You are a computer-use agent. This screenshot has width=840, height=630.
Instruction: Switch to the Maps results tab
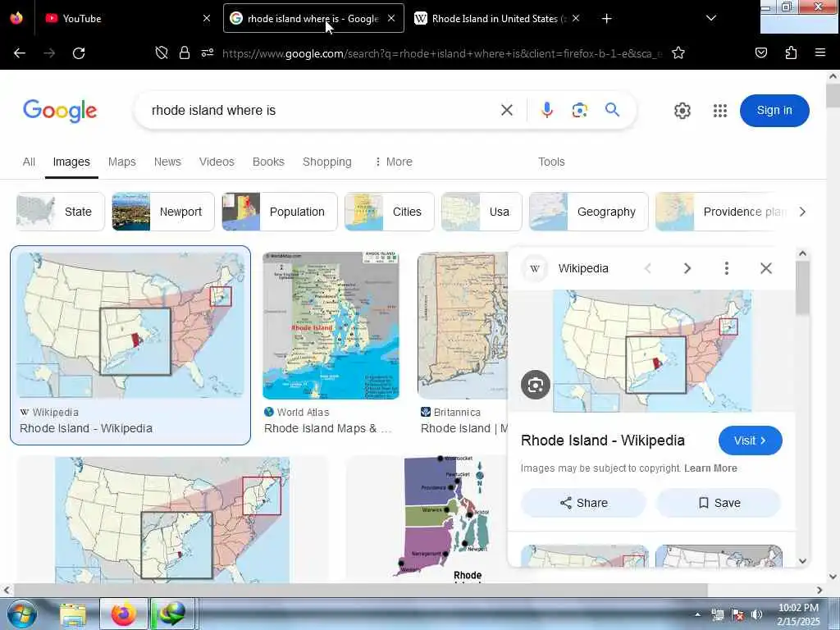[121, 162]
